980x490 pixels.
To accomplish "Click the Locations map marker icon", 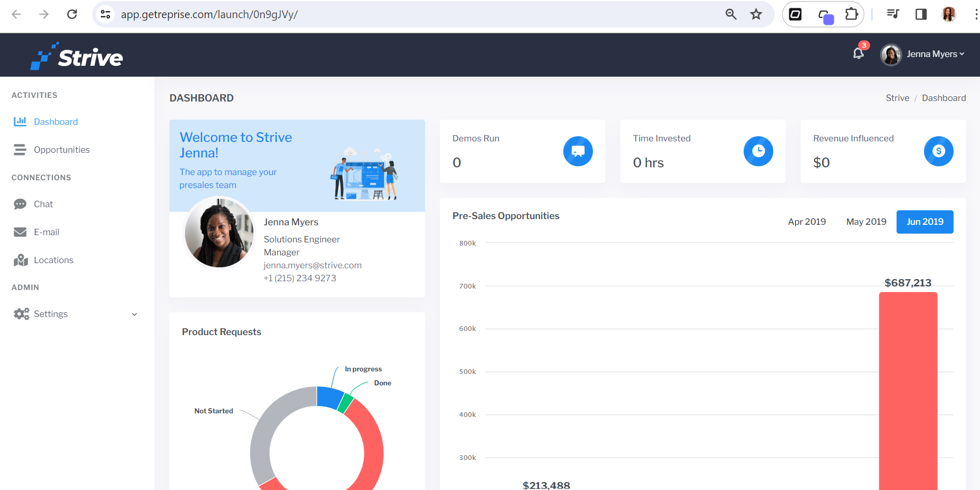I will 21,260.
